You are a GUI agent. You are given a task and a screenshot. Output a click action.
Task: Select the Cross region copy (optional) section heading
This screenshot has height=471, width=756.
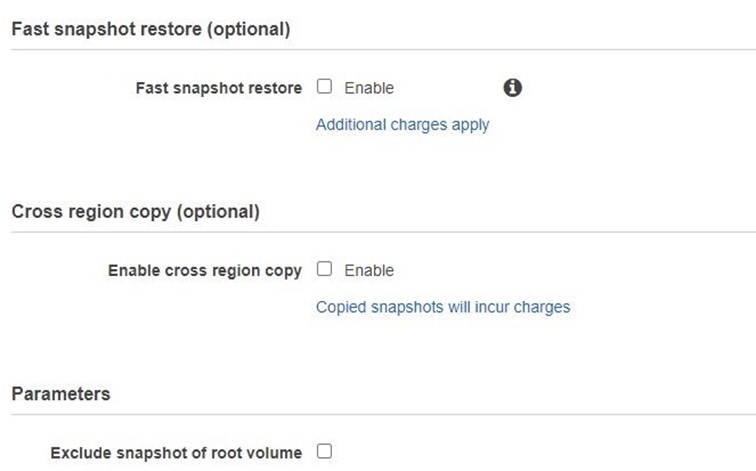(x=135, y=212)
